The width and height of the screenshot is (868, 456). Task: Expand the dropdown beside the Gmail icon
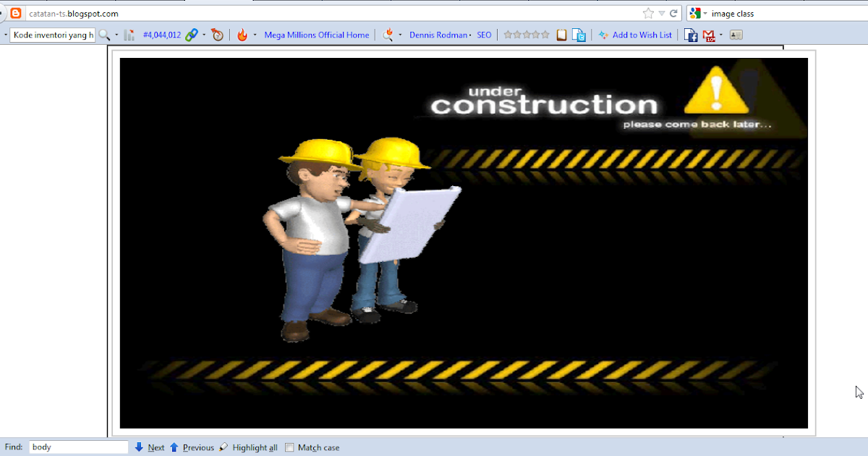[x=721, y=35]
